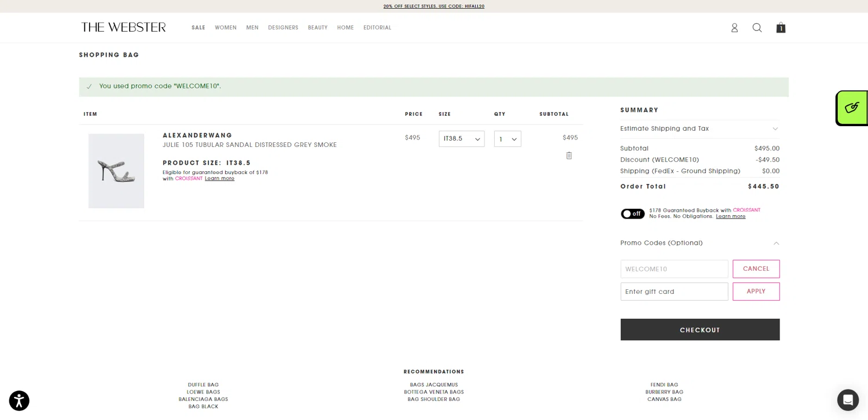The image size is (868, 420).
Task: Open the quantity dropdown
Action: click(x=507, y=139)
